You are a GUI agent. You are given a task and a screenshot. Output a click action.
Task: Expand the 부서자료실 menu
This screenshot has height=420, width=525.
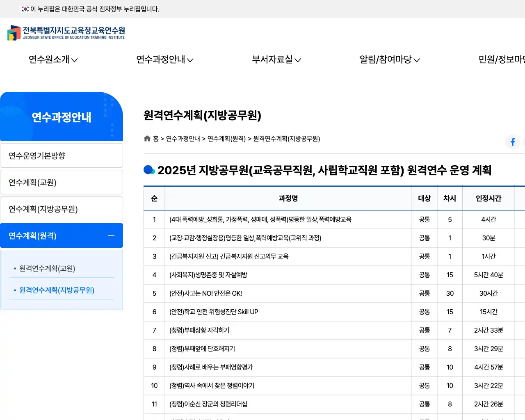tap(276, 59)
